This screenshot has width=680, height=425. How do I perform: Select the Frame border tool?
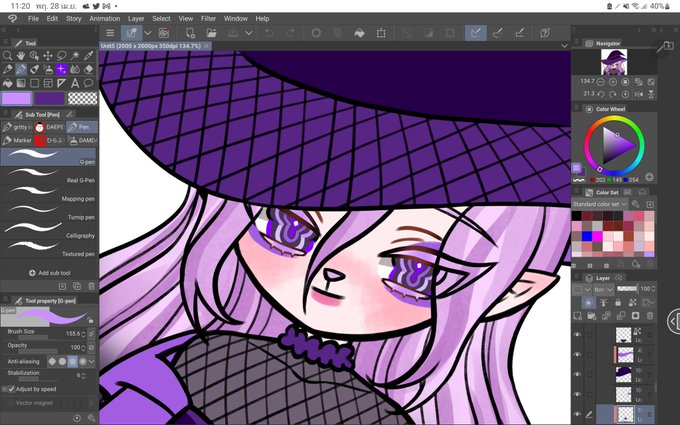[48, 83]
